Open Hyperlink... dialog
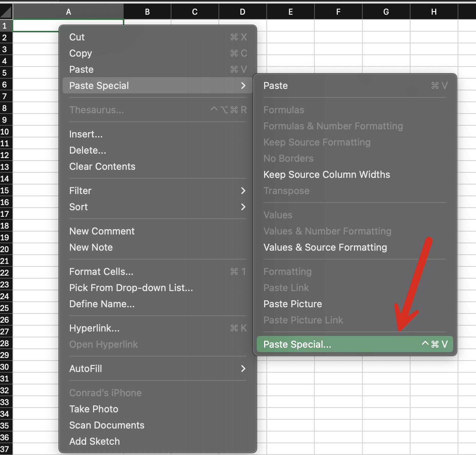476x455 pixels. click(x=95, y=328)
